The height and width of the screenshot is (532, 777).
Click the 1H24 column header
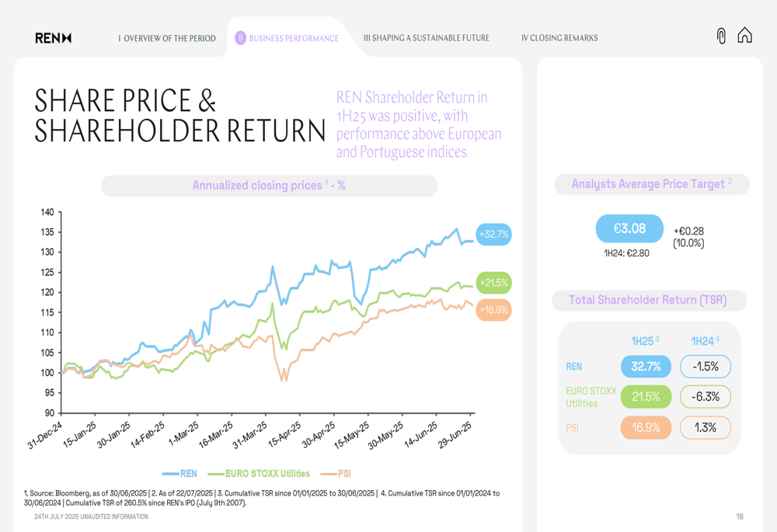pos(706,341)
